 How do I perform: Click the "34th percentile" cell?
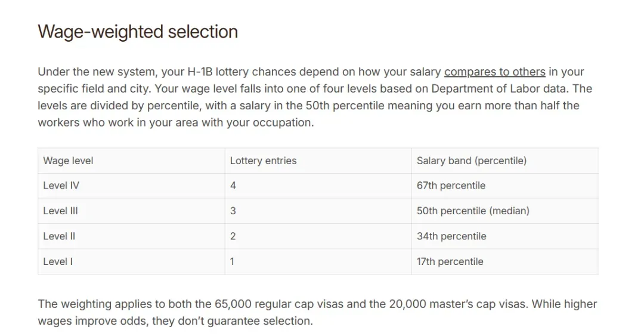click(451, 236)
